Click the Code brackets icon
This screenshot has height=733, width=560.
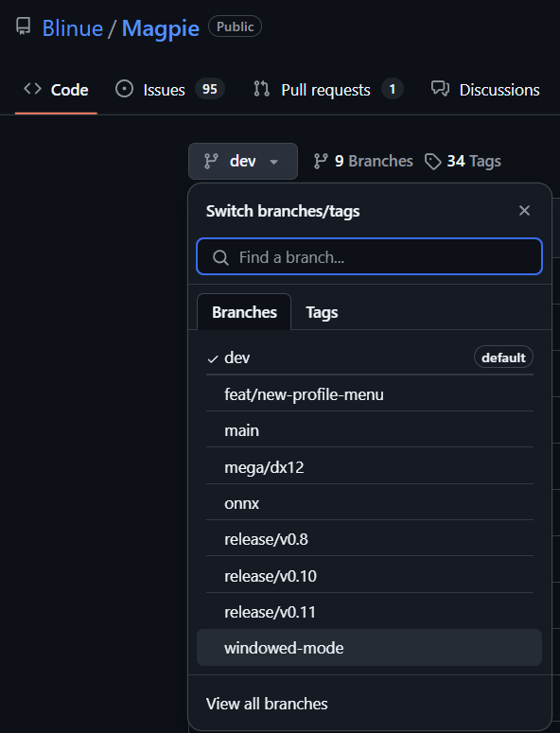tap(33, 88)
